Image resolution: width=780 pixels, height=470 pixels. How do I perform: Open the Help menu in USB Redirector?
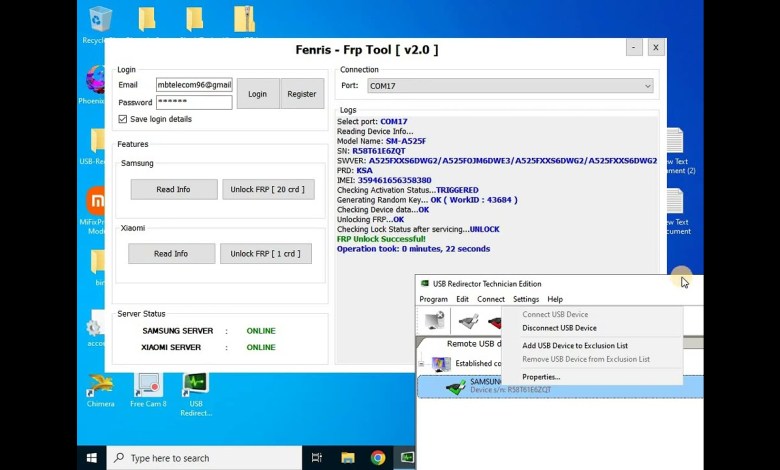click(x=555, y=299)
